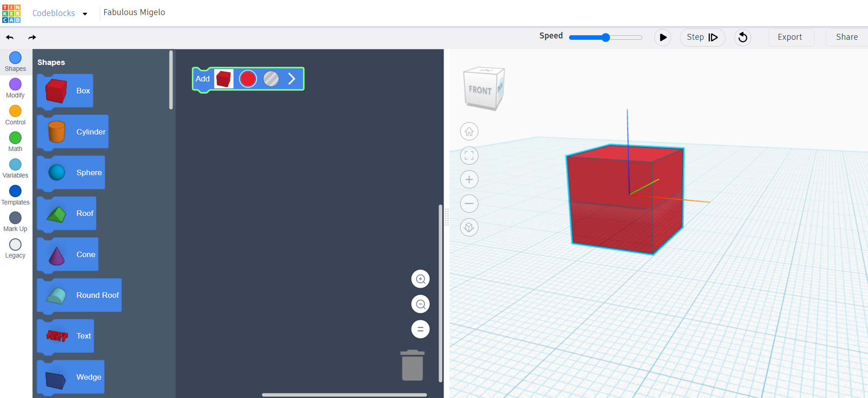The height and width of the screenshot is (398, 868).
Task: Zoom out the code workspace
Action: click(420, 304)
